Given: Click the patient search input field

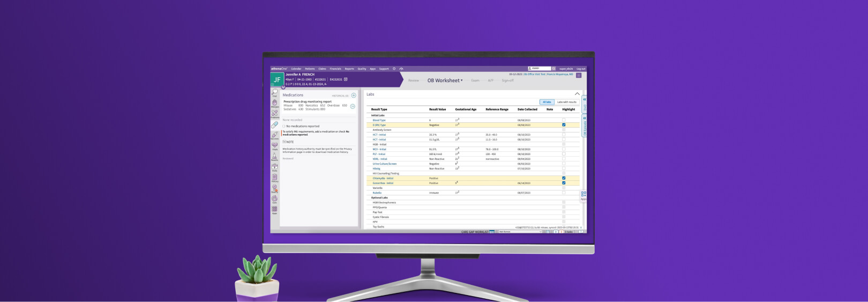Looking at the screenshot, I should pos(540,69).
